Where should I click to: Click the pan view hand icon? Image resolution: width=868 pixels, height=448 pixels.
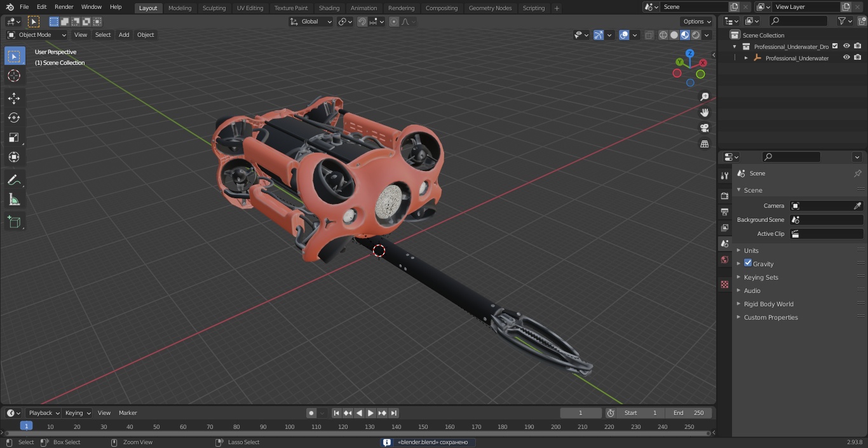pyautogui.click(x=704, y=112)
